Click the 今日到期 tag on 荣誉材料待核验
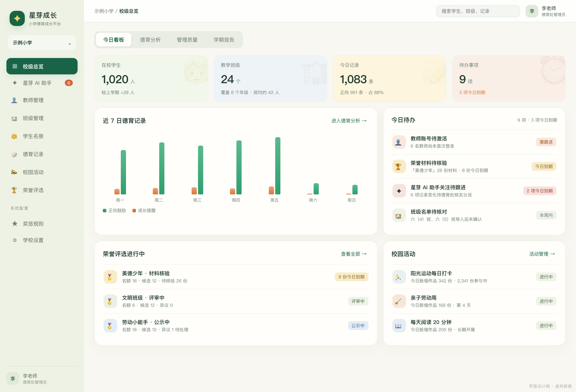The width and height of the screenshot is (576, 392). point(544,166)
